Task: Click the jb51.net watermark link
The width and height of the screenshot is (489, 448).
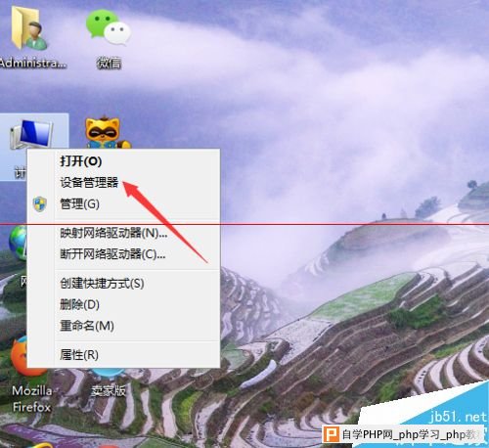Action: coord(458,417)
